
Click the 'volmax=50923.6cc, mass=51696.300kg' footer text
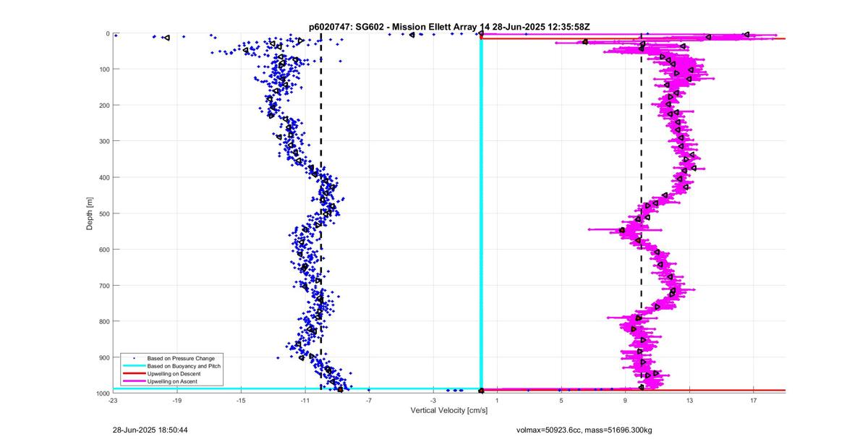tap(584, 430)
